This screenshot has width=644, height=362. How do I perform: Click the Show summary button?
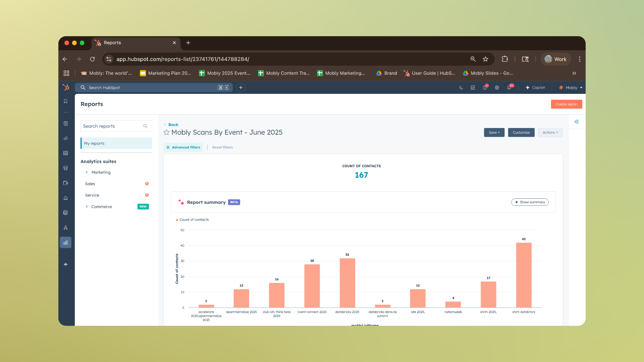[530, 202]
